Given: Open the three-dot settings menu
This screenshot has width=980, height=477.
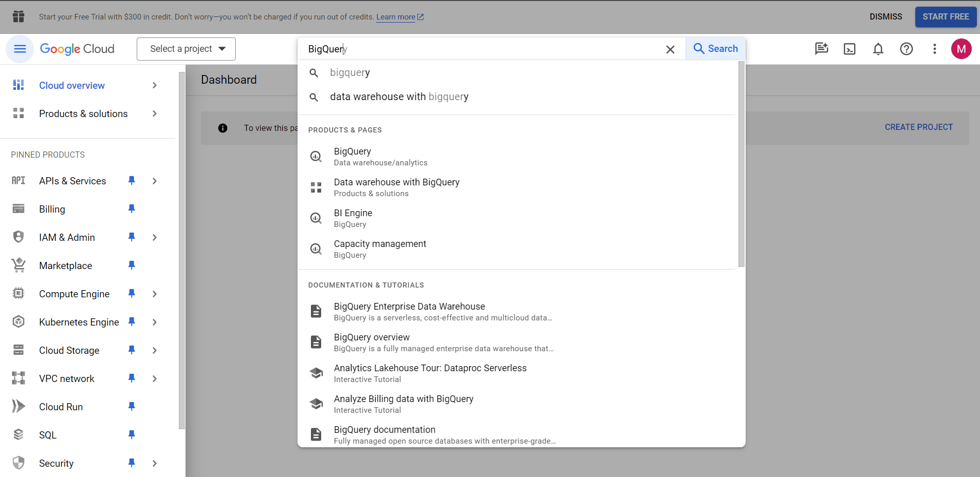Looking at the screenshot, I should point(935,49).
